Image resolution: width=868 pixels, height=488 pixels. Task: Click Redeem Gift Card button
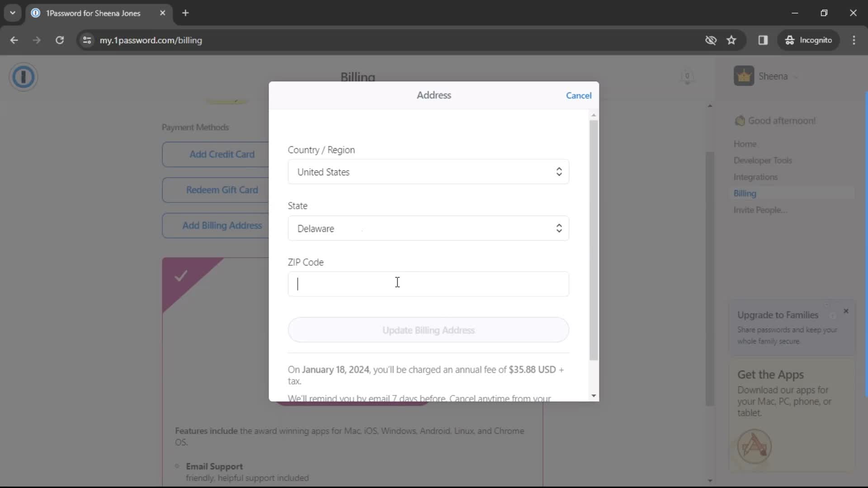(216, 190)
